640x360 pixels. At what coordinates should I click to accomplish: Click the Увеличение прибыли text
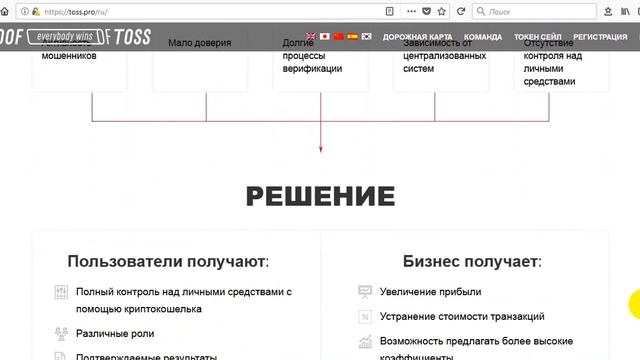coord(431,292)
